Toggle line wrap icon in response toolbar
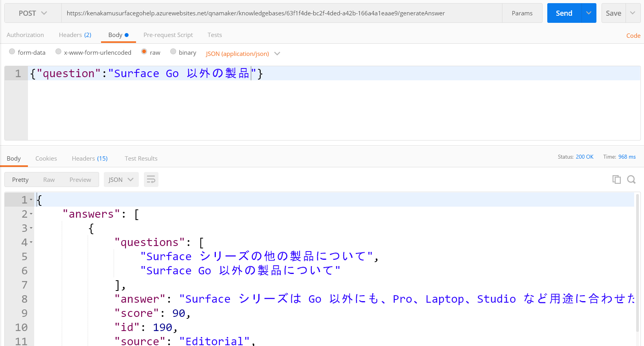This screenshot has height=346, width=644. (x=151, y=179)
